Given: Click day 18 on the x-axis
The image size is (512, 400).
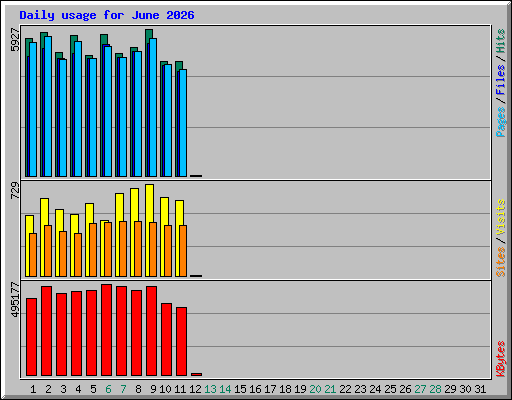Looking at the screenshot, I should tap(285, 389).
